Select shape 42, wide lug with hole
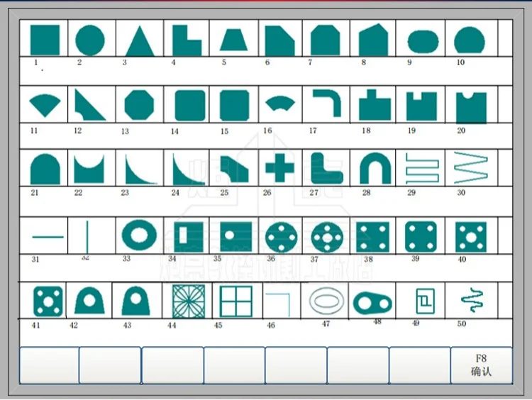Screen dimensions: 532x400 click(89, 301)
